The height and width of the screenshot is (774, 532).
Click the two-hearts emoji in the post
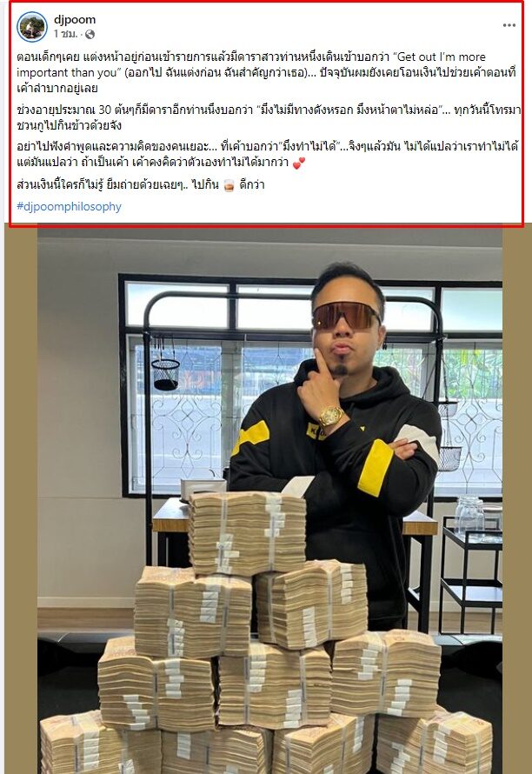coord(298,163)
